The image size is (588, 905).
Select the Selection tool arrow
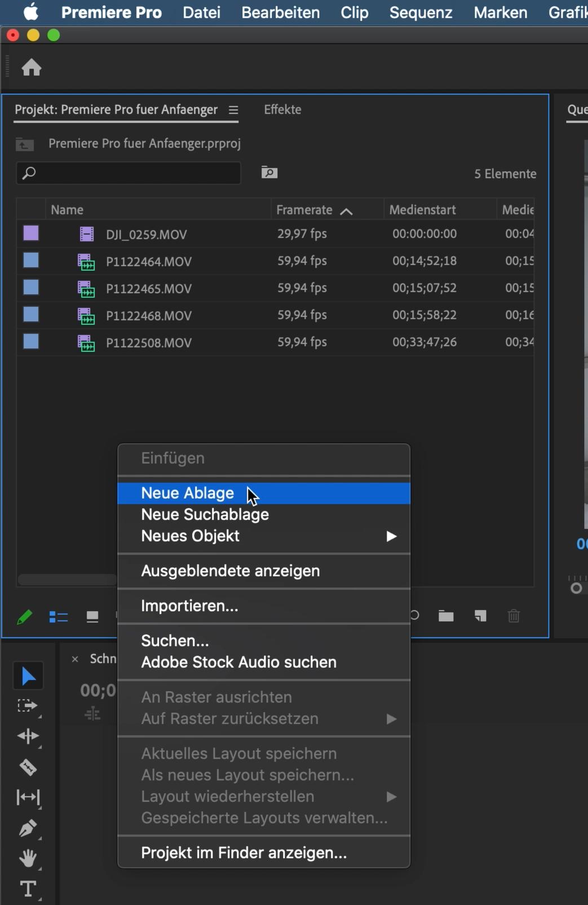point(28,676)
